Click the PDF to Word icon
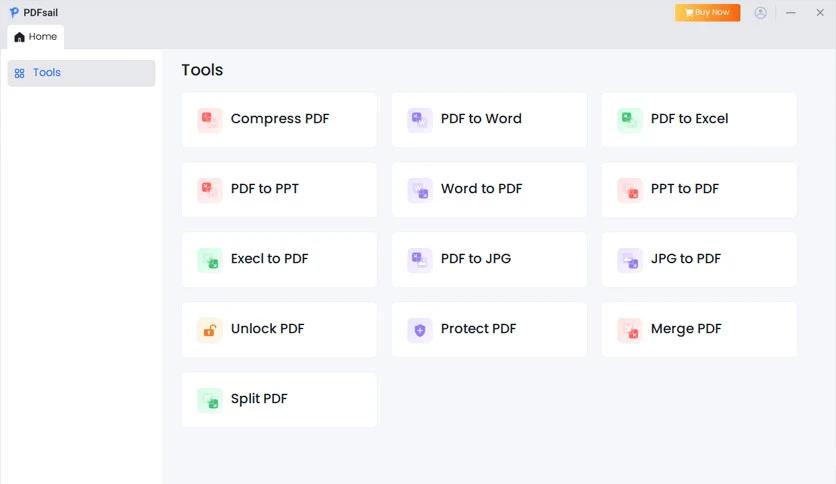The width and height of the screenshot is (836, 484). click(x=420, y=120)
